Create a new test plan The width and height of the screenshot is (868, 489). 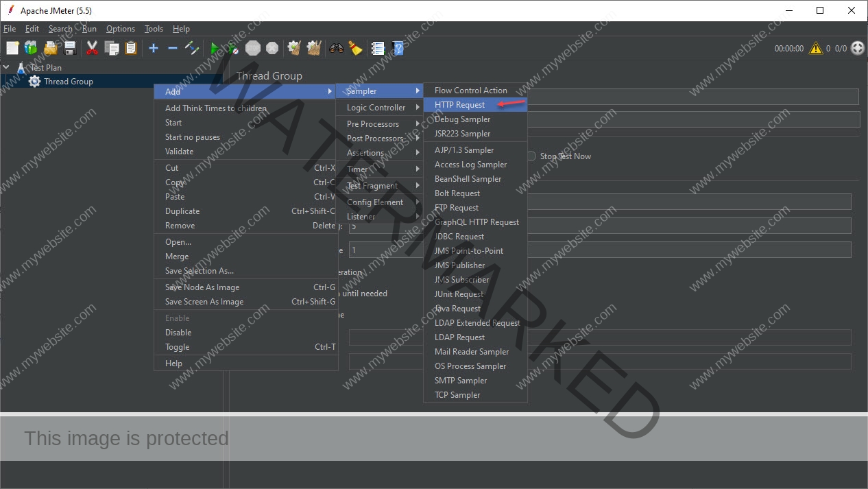click(11, 48)
